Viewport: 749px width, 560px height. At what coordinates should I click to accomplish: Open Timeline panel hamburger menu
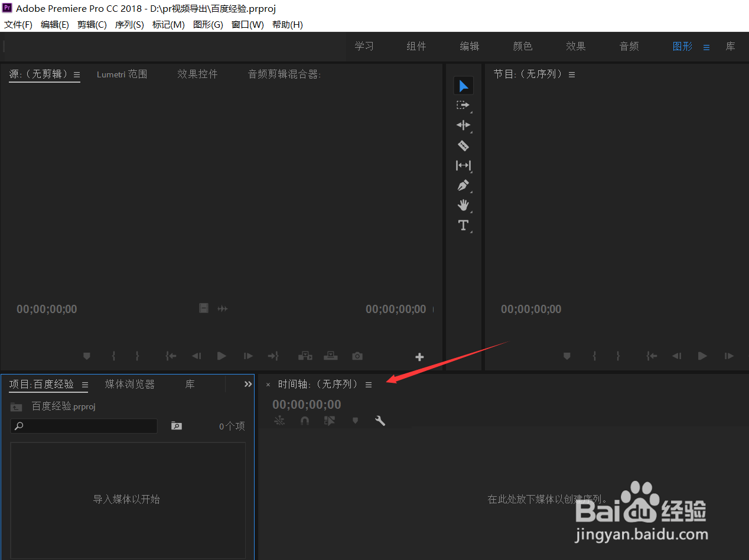[369, 385]
